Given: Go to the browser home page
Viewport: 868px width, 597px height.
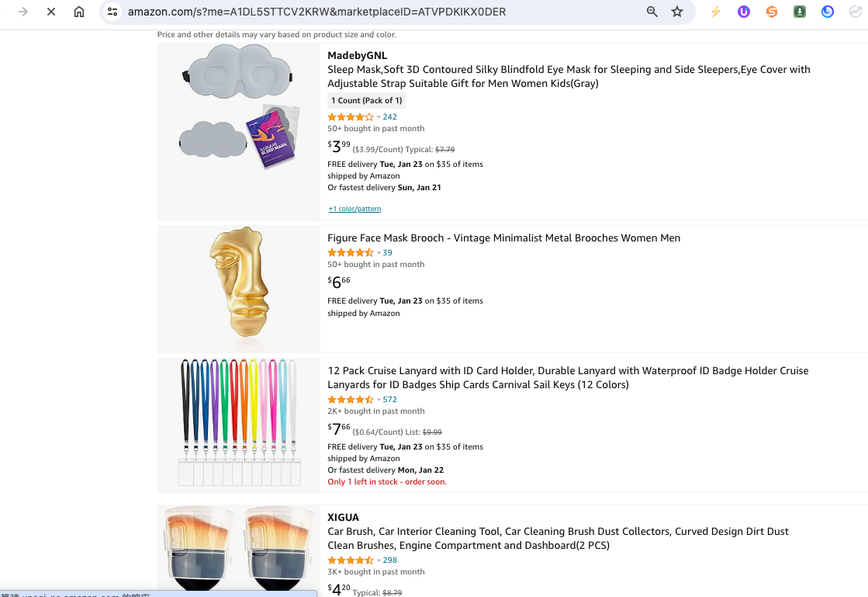Looking at the screenshot, I should coord(79,12).
